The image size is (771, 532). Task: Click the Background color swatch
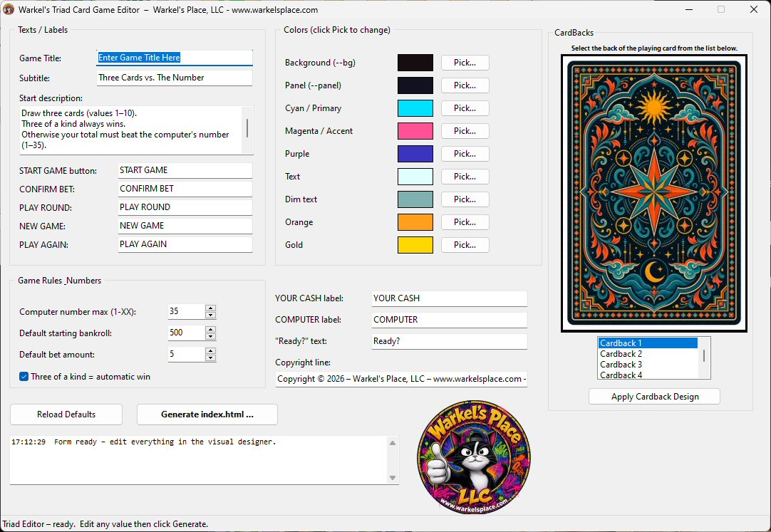click(x=415, y=63)
